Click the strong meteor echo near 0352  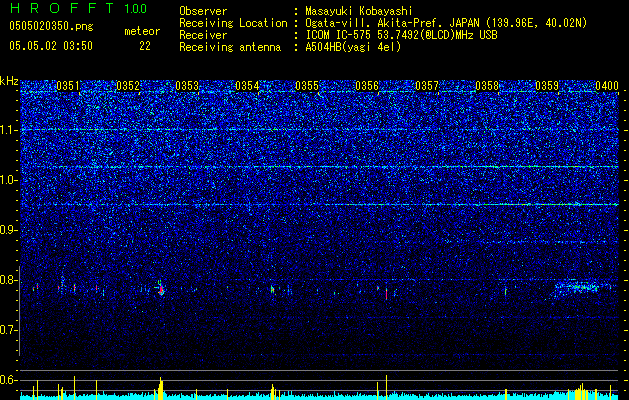[x=160, y=288]
